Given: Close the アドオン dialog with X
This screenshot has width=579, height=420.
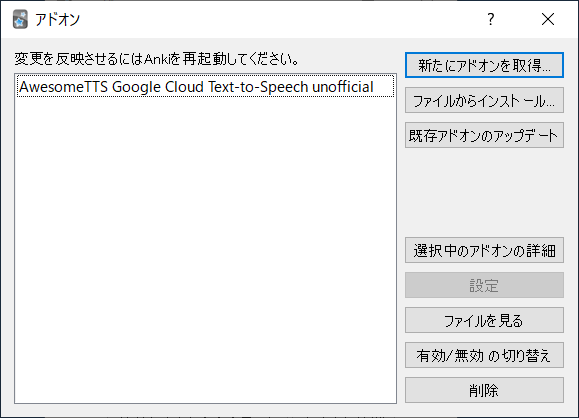Looking at the screenshot, I should [548, 19].
